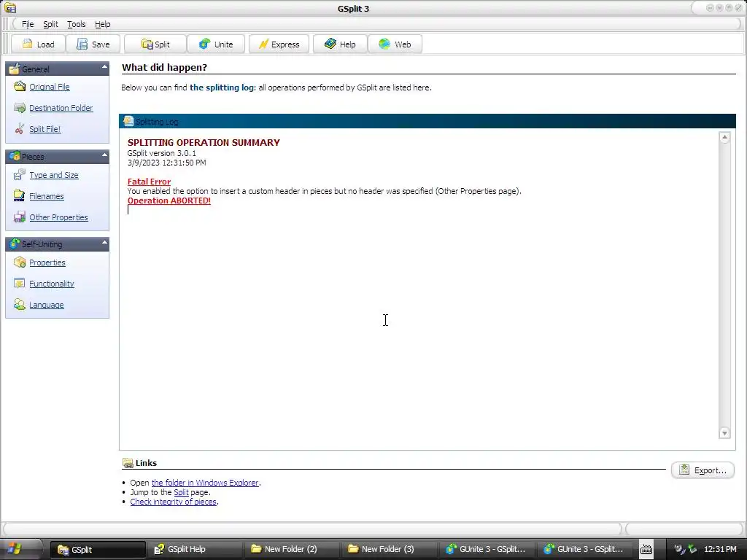Screen dimensions: 747x560
Task: Click the GSplit taskbar button
Action: [x=98, y=549]
